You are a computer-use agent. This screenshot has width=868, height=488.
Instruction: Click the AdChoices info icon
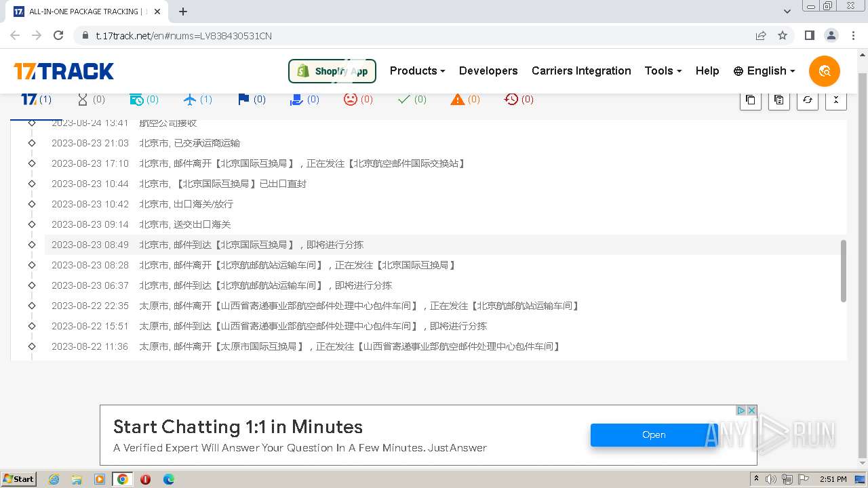741,411
